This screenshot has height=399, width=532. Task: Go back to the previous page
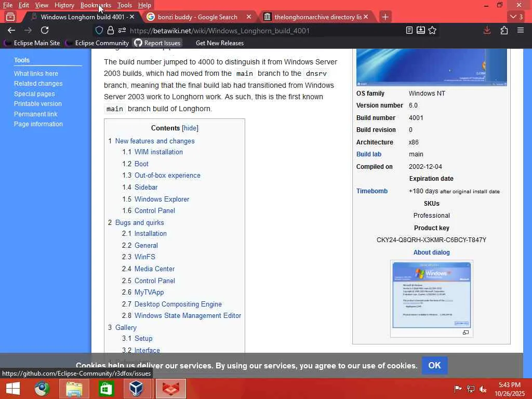[x=11, y=31]
